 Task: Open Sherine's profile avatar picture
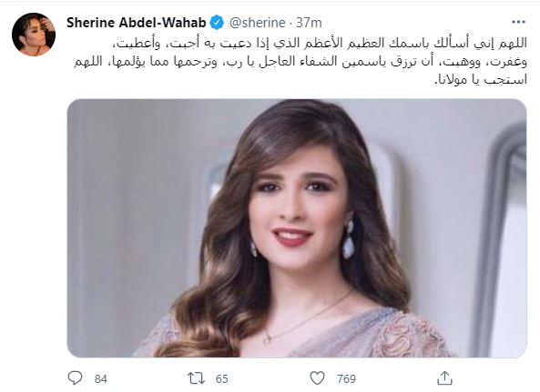(34, 35)
